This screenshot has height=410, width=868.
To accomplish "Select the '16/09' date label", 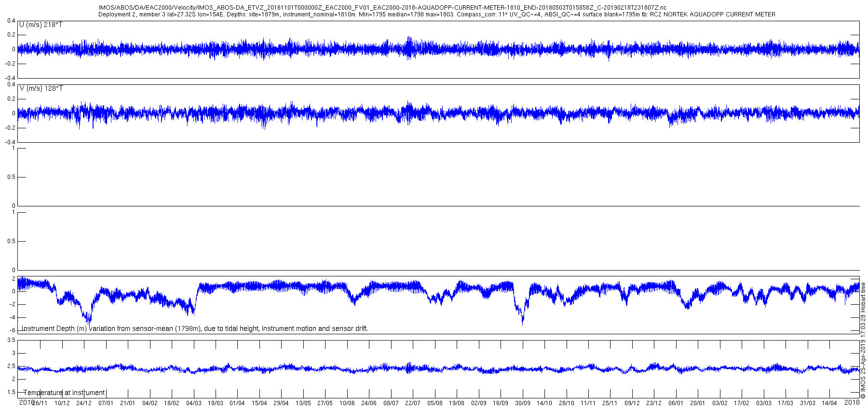I will point(501,403).
